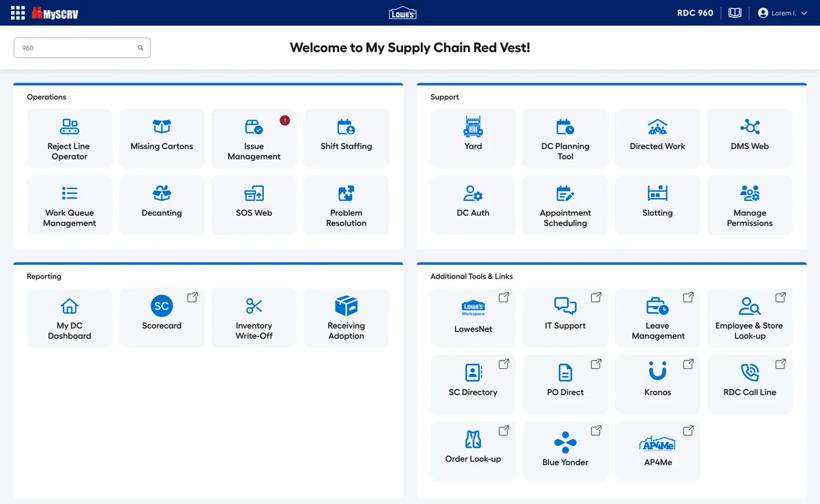The image size is (820, 504).
Task: Open RDC Call Line tile
Action: 750,384
